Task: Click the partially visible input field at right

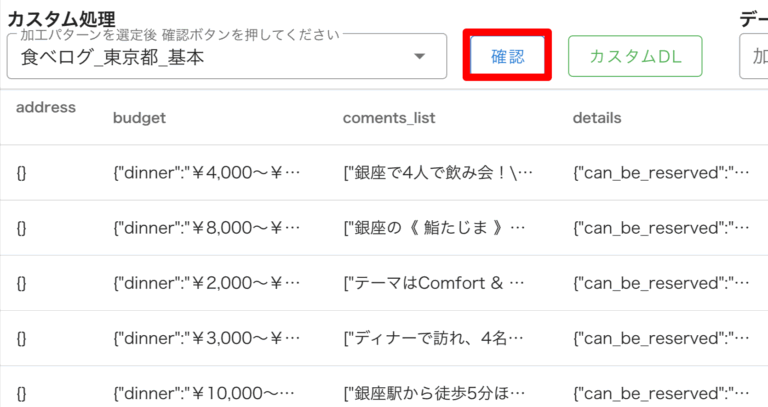Action: point(753,56)
